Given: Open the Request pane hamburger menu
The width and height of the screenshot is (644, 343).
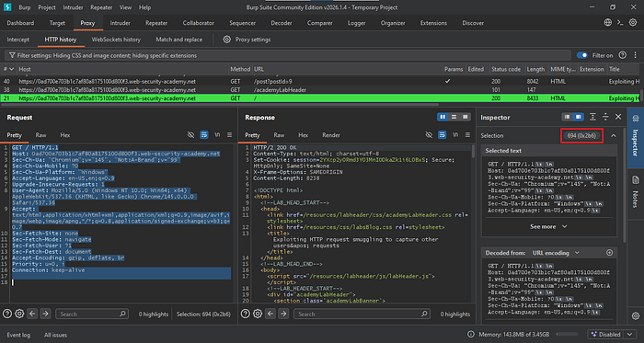Looking at the screenshot, I should point(230,134).
